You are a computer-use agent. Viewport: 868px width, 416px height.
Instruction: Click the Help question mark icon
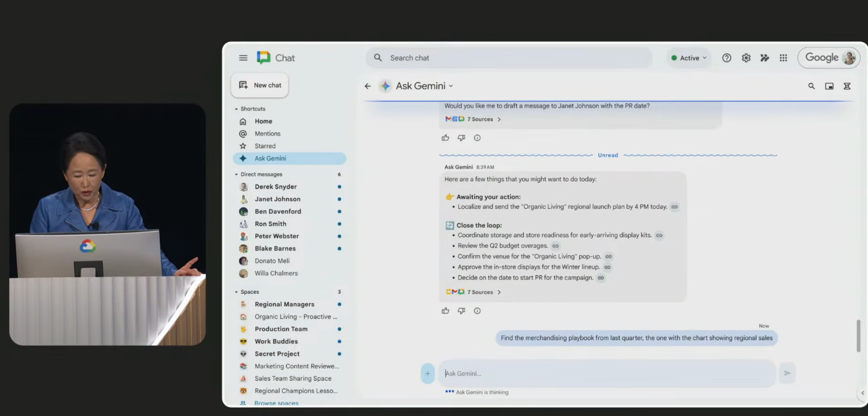pos(726,58)
